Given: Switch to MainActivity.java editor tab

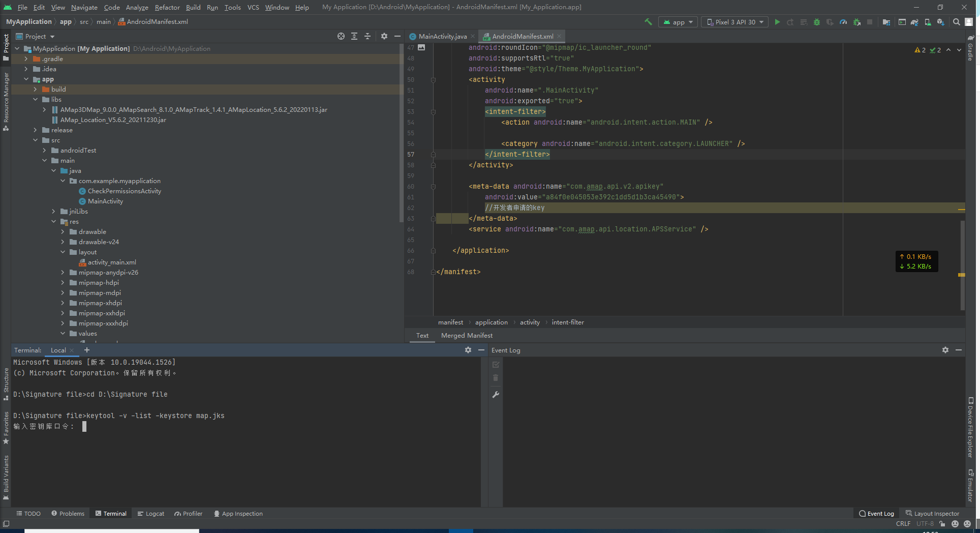Looking at the screenshot, I should click(442, 36).
